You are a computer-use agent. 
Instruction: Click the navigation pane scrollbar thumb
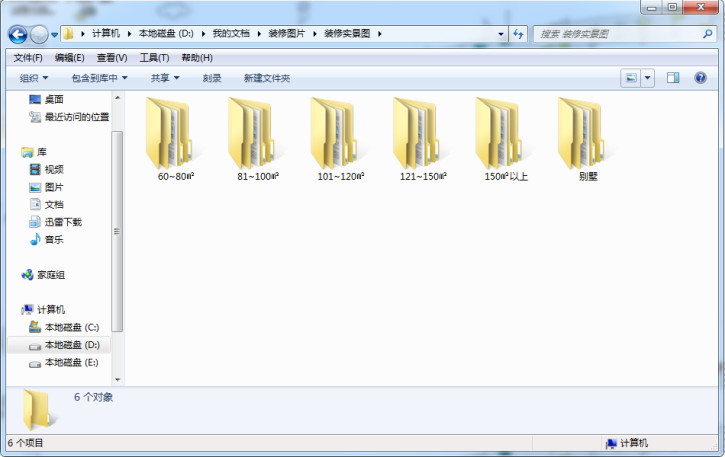117,231
